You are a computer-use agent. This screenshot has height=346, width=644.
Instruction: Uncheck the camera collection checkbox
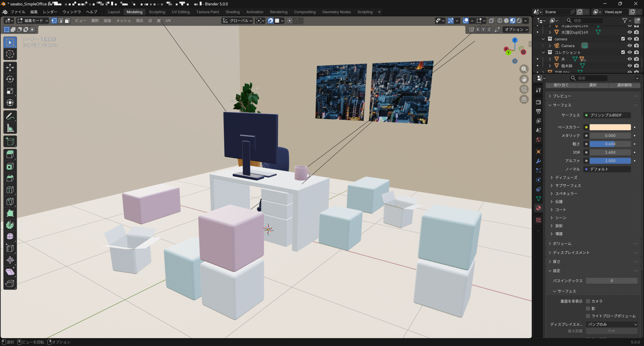click(623, 39)
